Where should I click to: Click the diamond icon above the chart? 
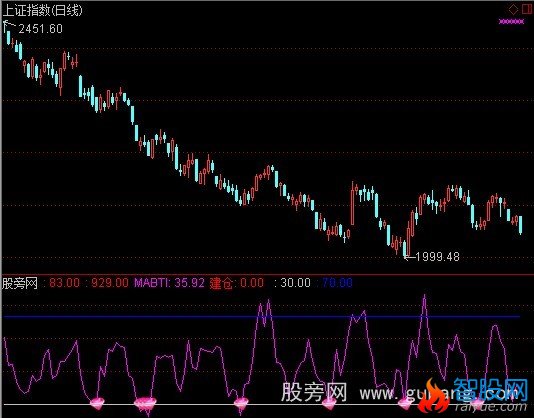click(513, 10)
